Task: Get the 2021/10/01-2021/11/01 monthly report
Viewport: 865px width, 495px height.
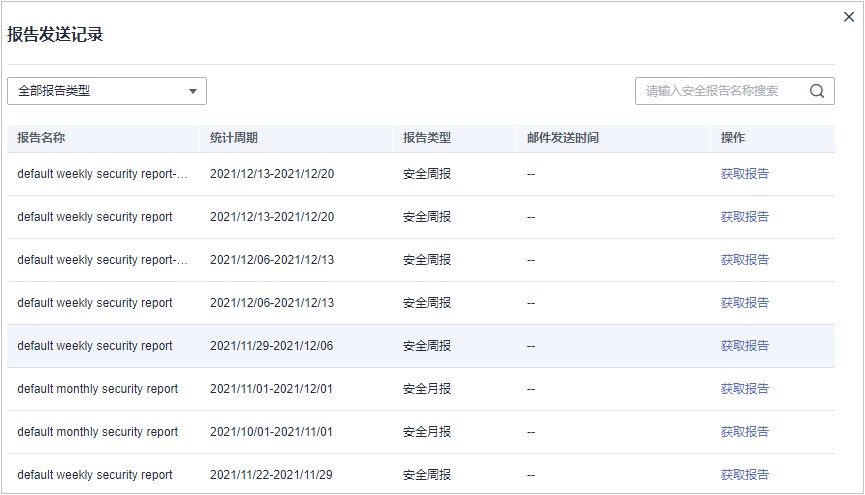Action: (x=745, y=432)
